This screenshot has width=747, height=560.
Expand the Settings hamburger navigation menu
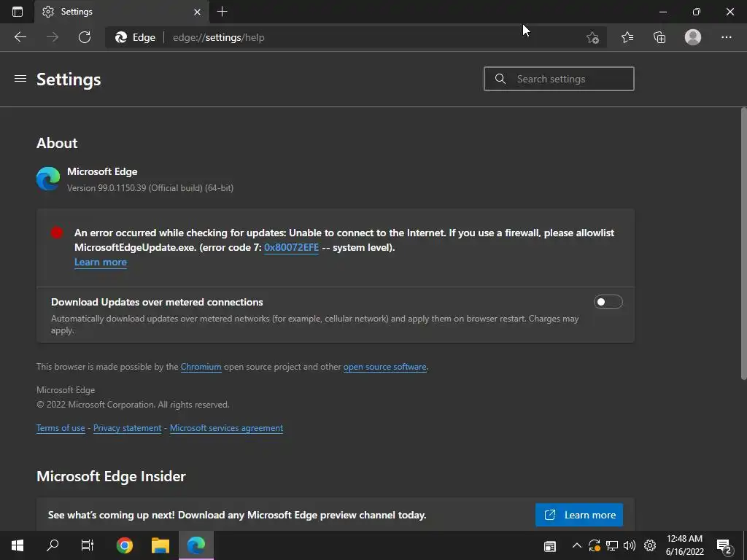20,79
